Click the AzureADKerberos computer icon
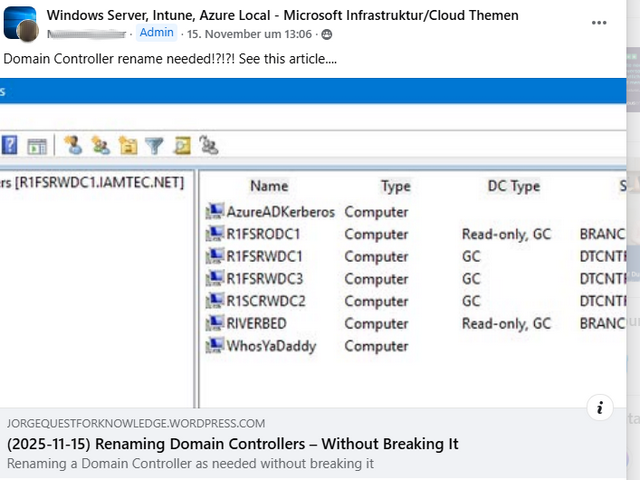 [x=215, y=211]
